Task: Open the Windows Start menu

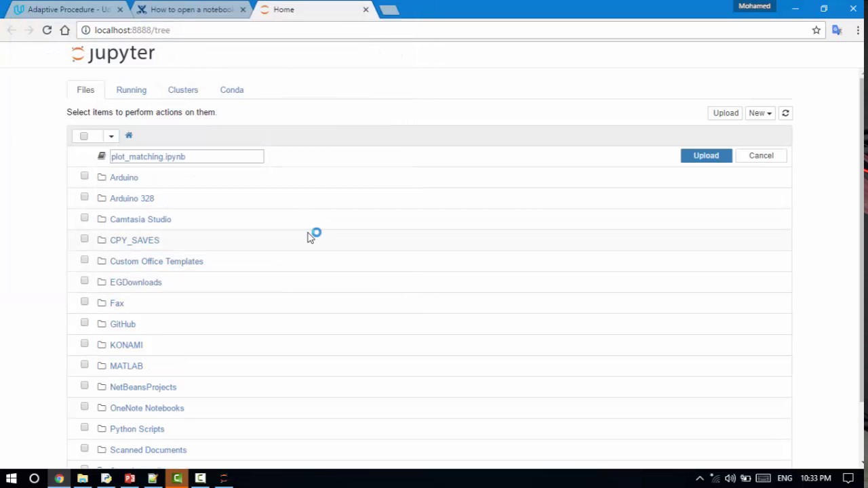Action: (12, 479)
